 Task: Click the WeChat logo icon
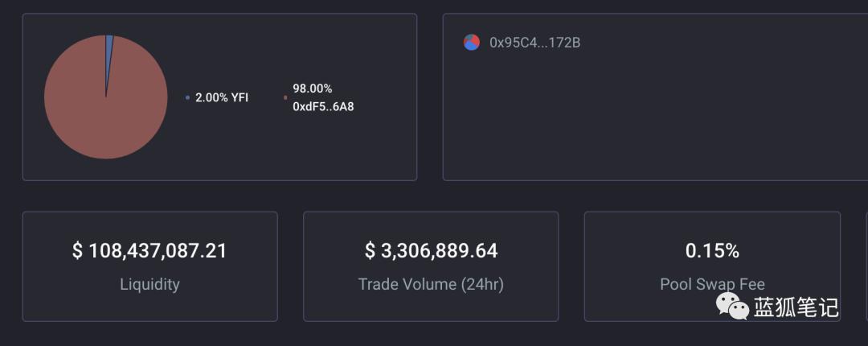pyautogui.click(x=732, y=306)
